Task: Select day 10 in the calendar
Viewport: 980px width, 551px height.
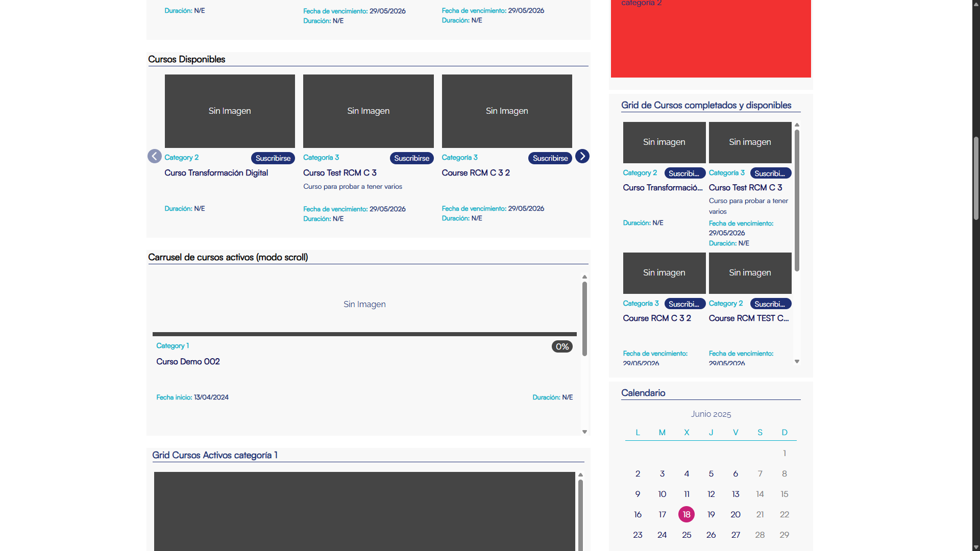Action: click(x=662, y=494)
